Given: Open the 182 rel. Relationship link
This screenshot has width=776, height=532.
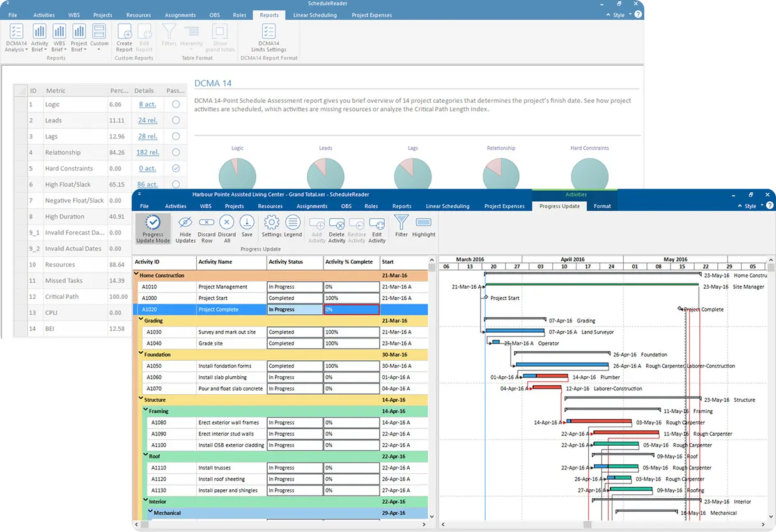Looking at the screenshot, I should pyautogui.click(x=148, y=152).
